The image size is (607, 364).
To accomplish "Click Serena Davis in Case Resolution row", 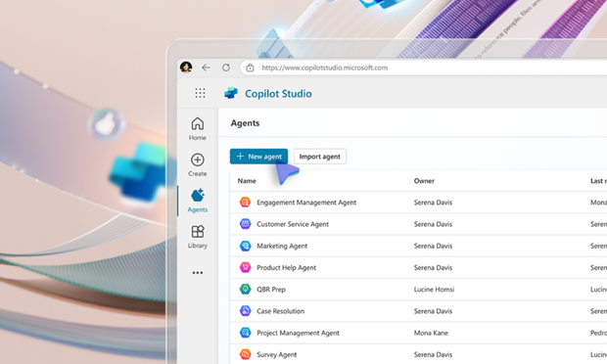I will pos(433,311).
